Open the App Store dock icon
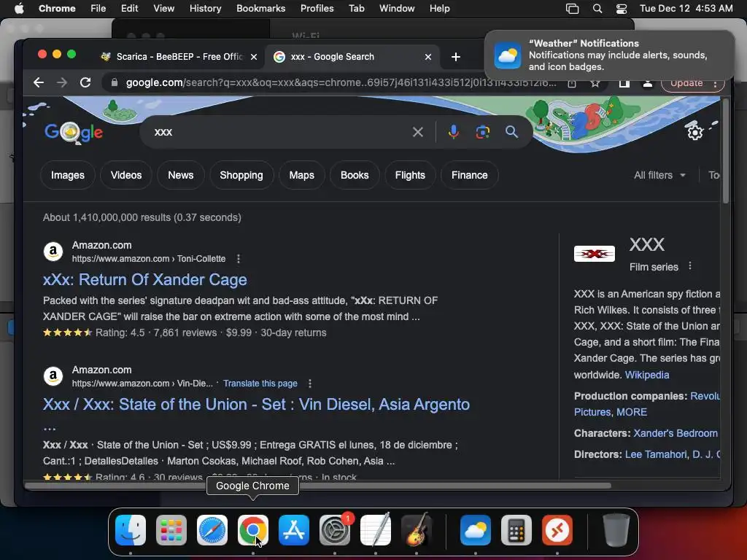This screenshot has width=747, height=560. 294,530
